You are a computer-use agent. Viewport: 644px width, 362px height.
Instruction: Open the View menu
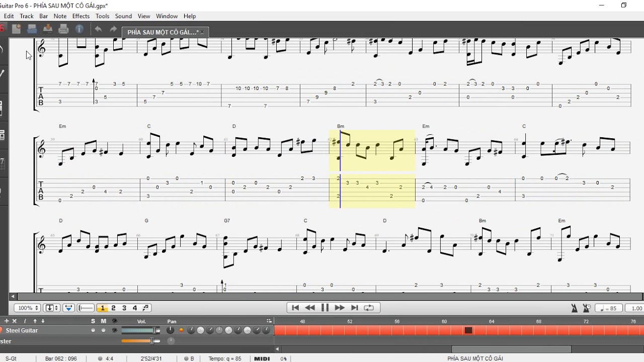144,16
